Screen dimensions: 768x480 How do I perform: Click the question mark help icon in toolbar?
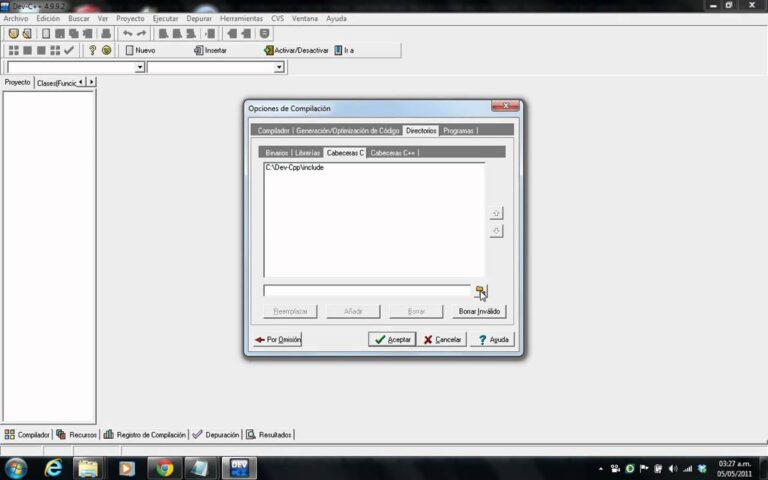point(92,50)
